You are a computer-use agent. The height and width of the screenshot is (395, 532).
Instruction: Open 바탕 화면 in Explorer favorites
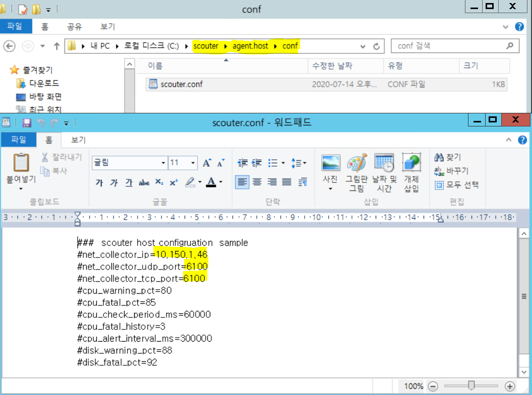39,97
